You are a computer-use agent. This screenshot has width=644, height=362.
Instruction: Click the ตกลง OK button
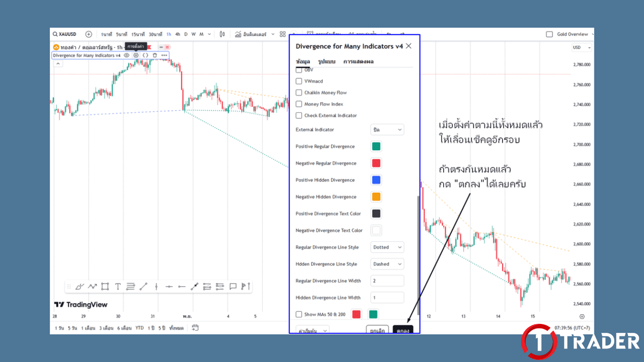tap(403, 330)
